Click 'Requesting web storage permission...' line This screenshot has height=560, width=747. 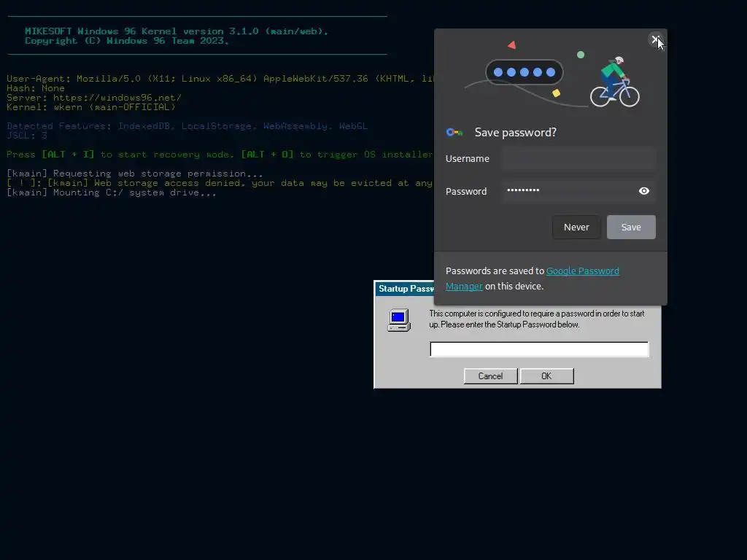coord(135,174)
